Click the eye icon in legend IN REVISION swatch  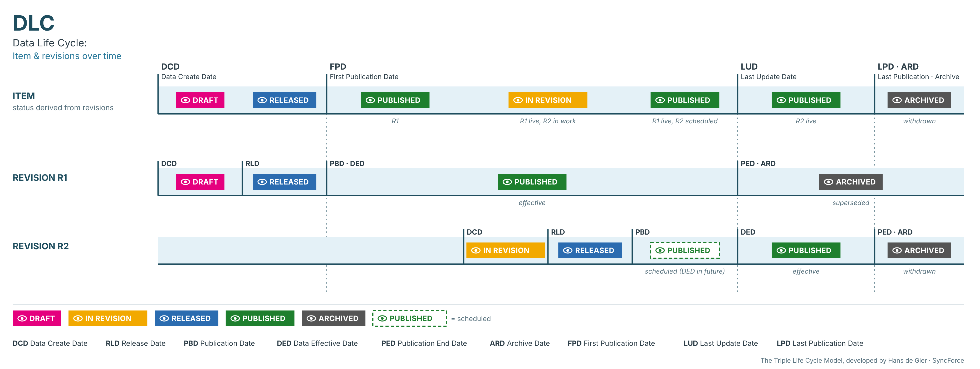(78, 318)
